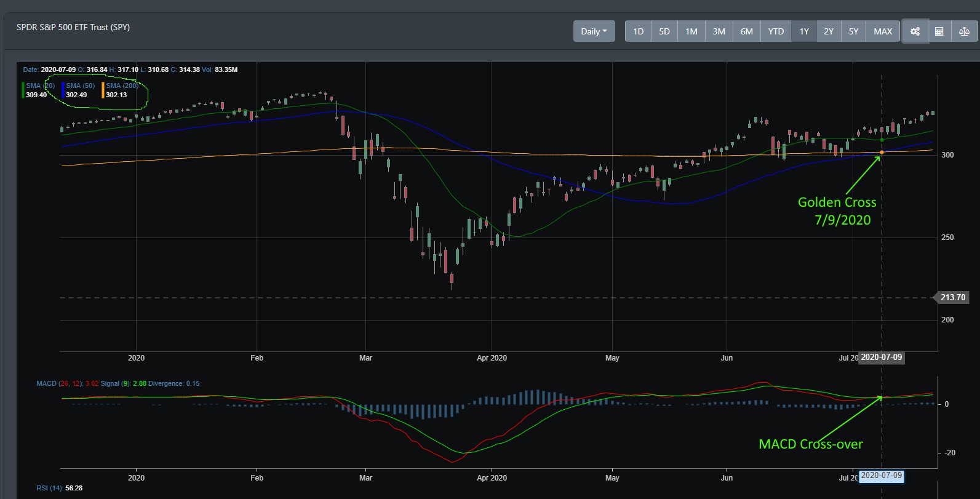
Task: Click the -20 MACD axis label
Action: point(950,453)
